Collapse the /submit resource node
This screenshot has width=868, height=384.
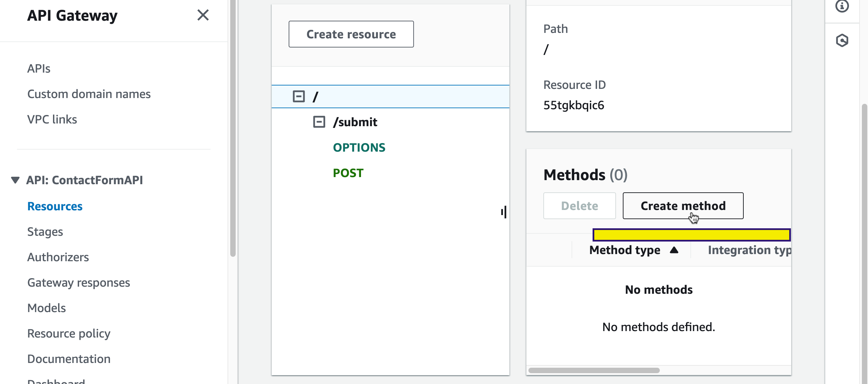point(319,122)
